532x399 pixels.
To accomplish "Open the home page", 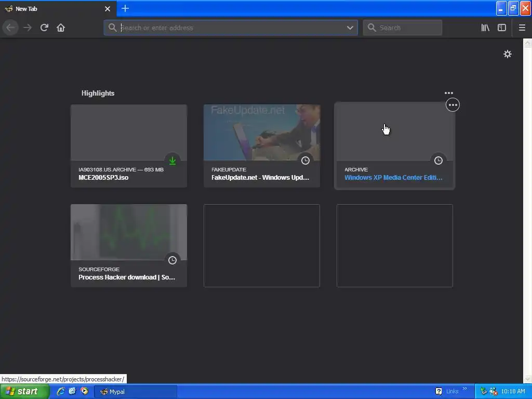I will point(61,28).
